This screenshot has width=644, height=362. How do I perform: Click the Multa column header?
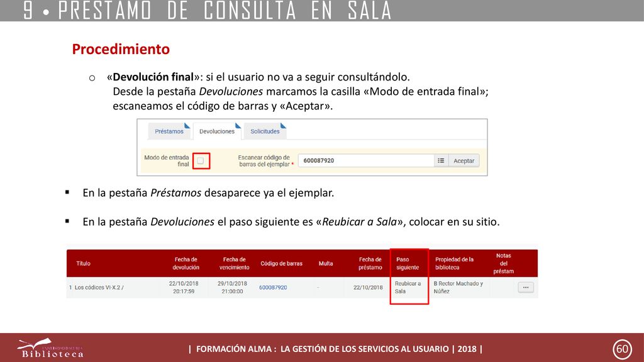326,263
